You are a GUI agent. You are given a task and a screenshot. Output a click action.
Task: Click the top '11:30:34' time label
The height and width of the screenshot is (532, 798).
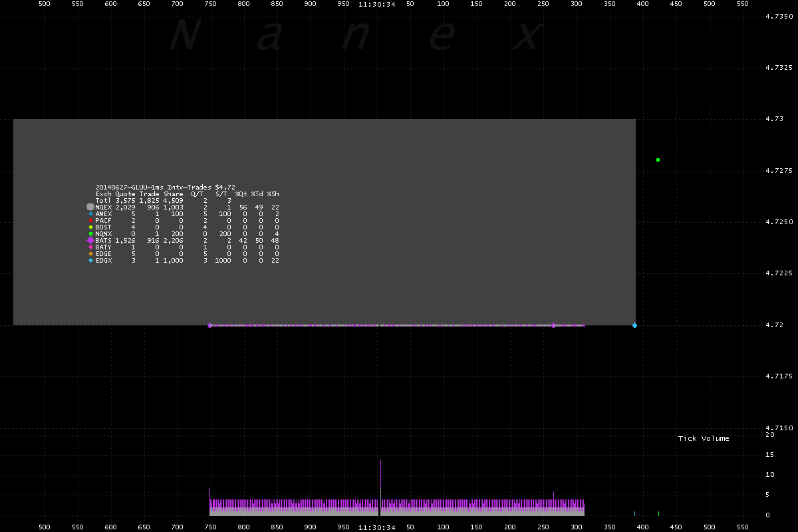point(376,4)
